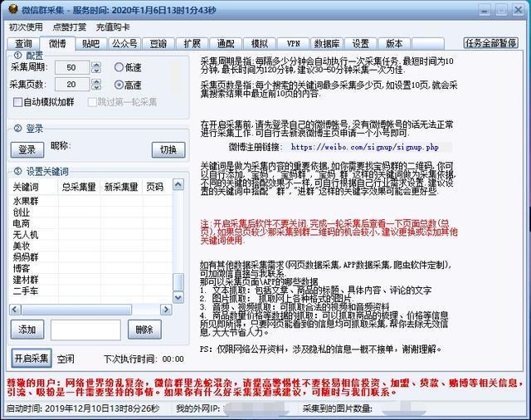Click the 下次执行时间 00:00 text

coord(144,359)
